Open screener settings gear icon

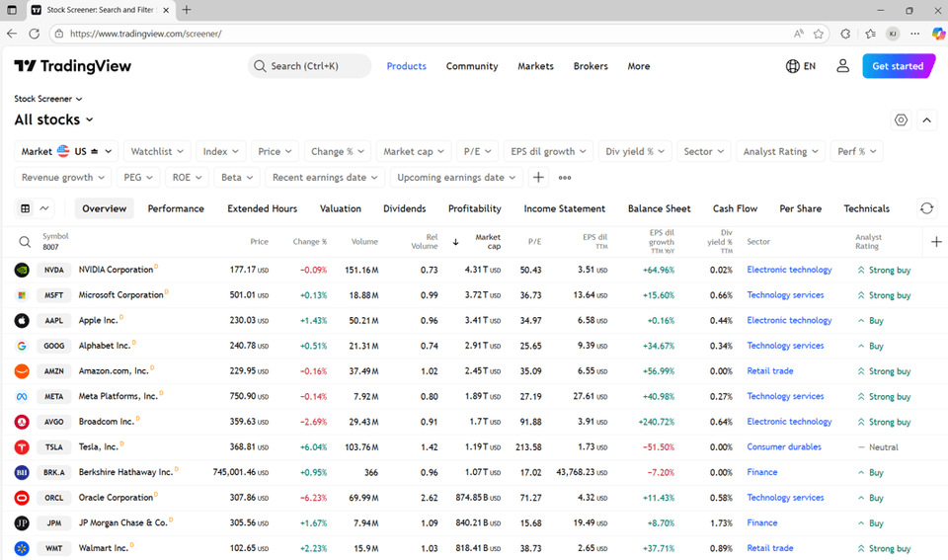click(901, 120)
